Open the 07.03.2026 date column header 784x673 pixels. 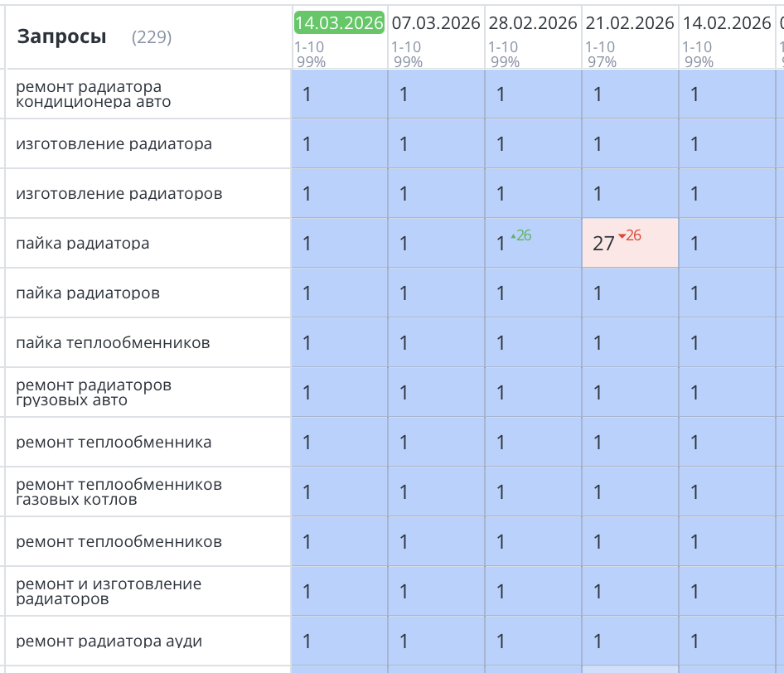point(436,23)
